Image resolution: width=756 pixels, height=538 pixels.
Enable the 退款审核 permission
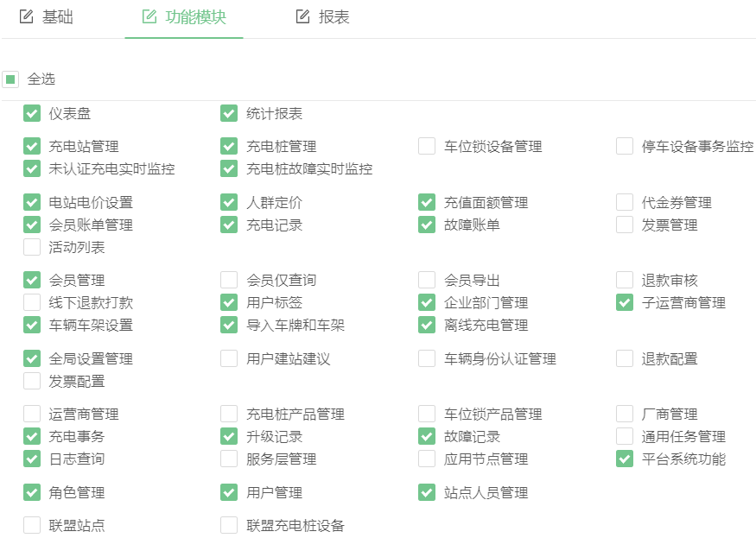625,280
